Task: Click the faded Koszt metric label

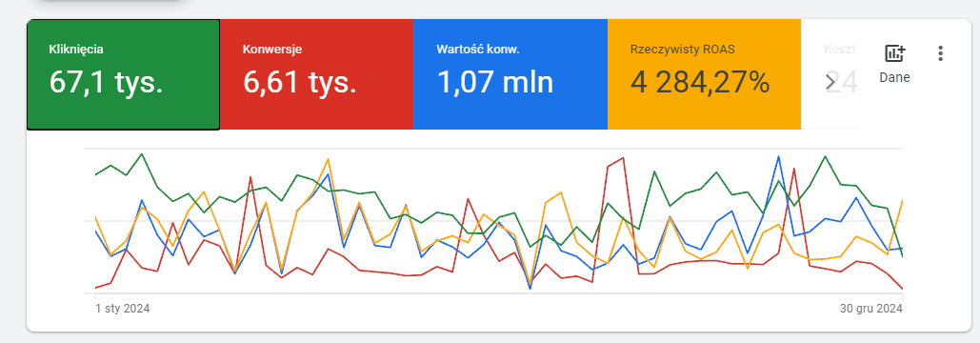Action: pos(839,50)
